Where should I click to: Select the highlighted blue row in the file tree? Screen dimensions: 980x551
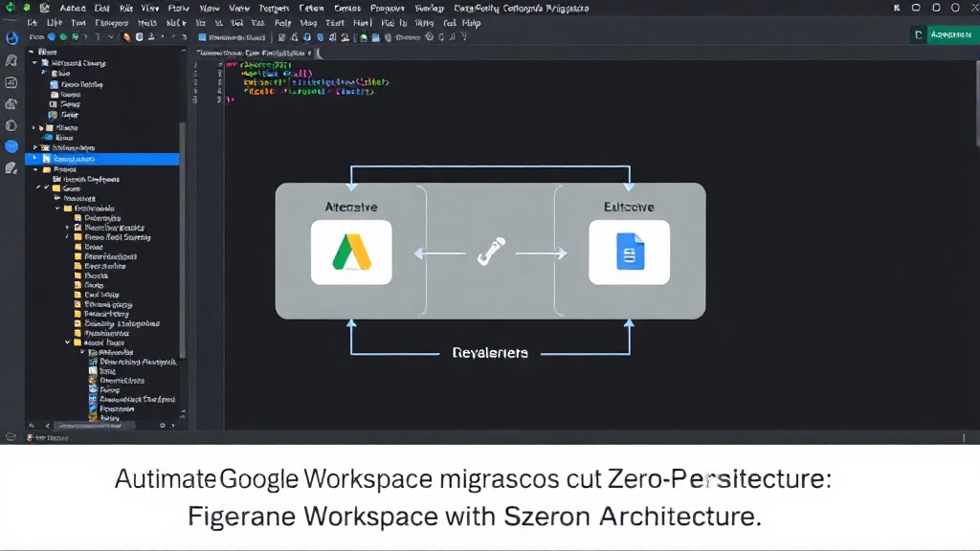101,159
